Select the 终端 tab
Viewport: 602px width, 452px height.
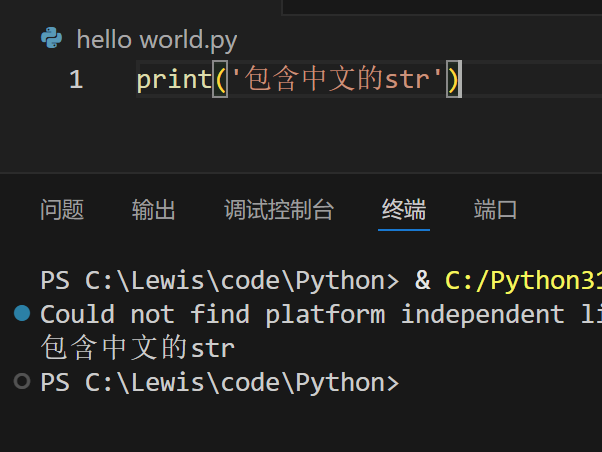pos(404,210)
